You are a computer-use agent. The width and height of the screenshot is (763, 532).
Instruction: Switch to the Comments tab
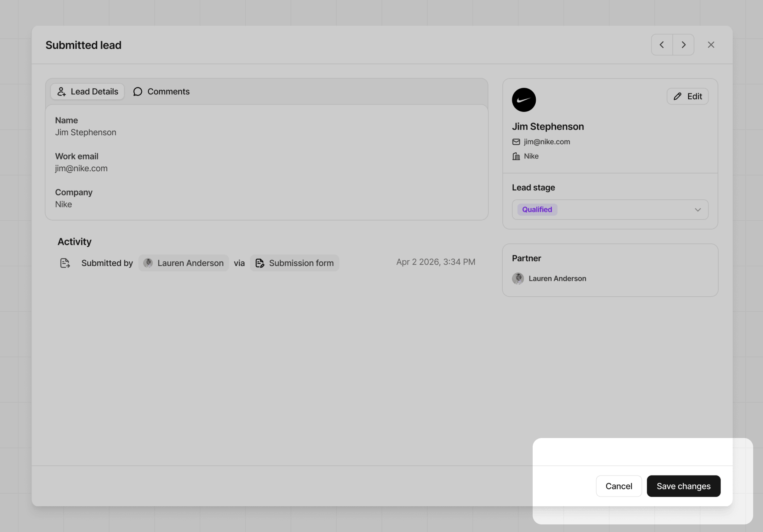tap(161, 92)
